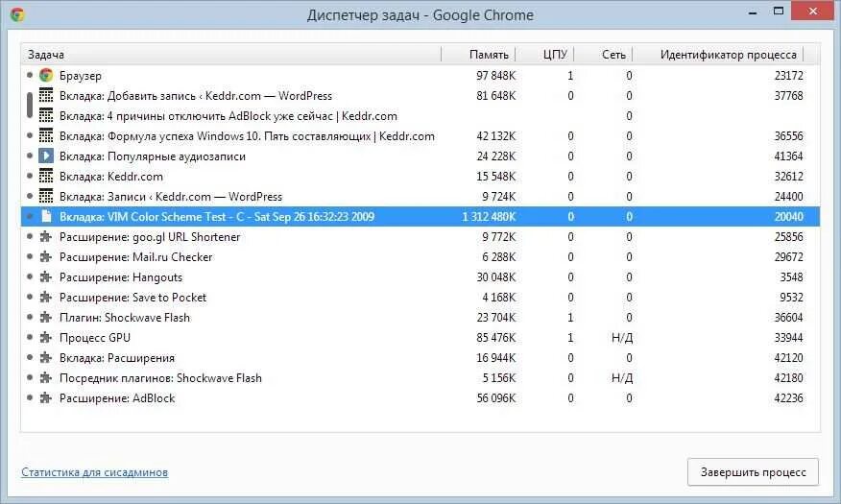Click puzzle icon of AdBlock extension row

(x=46, y=397)
